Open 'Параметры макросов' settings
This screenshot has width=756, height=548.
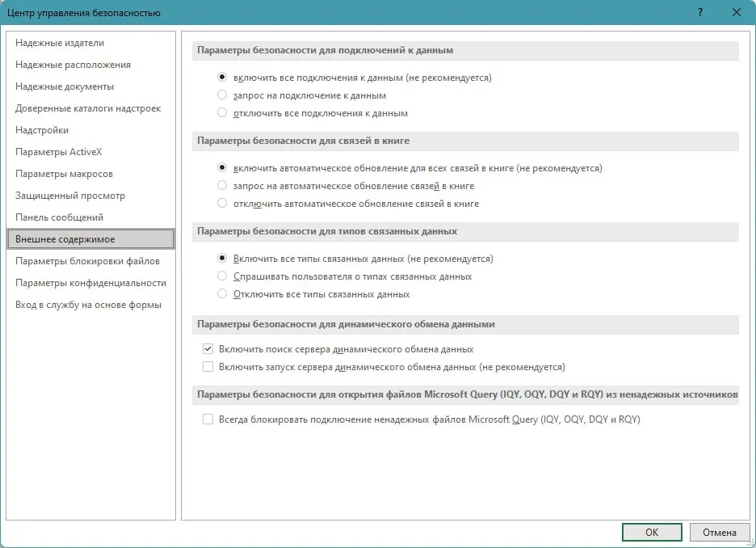click(64, 174)
